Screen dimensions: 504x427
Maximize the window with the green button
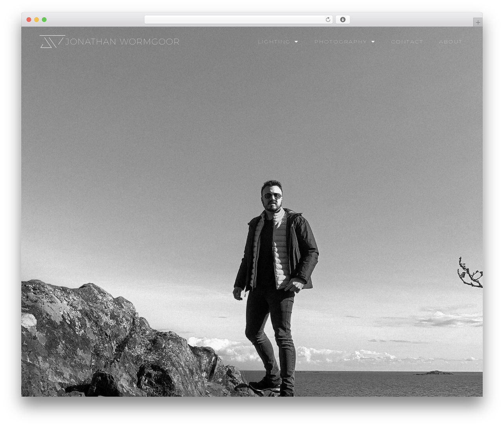44,20
